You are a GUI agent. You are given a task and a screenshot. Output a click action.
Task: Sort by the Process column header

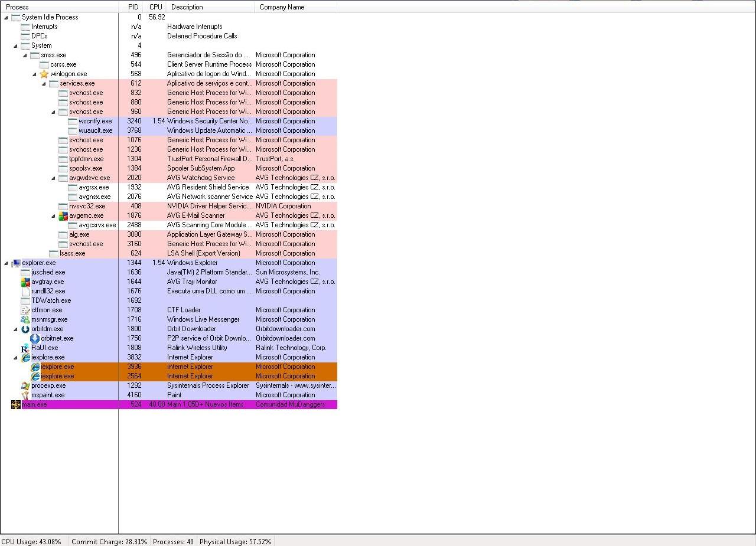[x=59, y=7]
